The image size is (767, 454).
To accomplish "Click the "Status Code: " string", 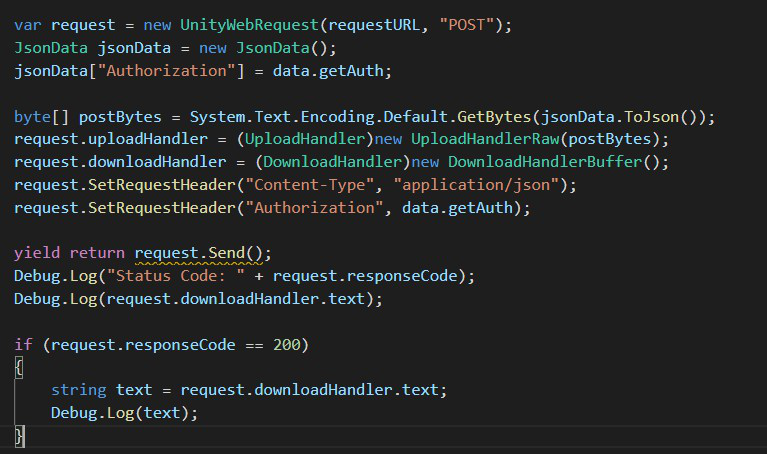I will click(176, 276).
